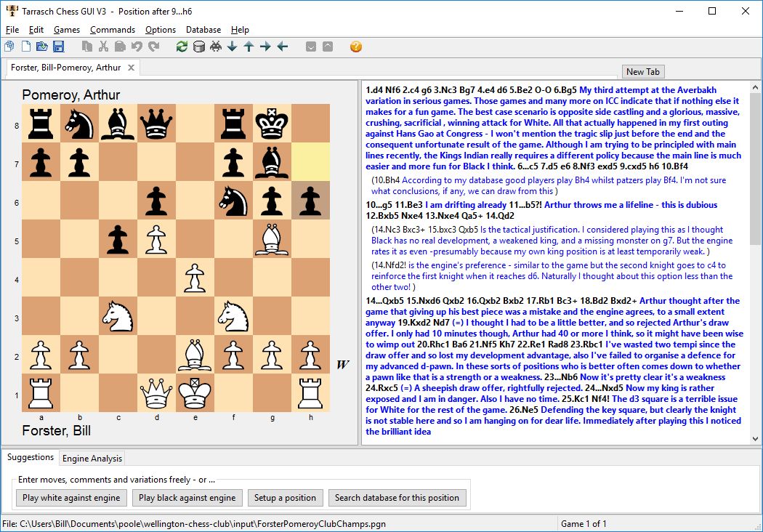Open the Commands menu
The image size is (763, 532).
click(113, 30)
